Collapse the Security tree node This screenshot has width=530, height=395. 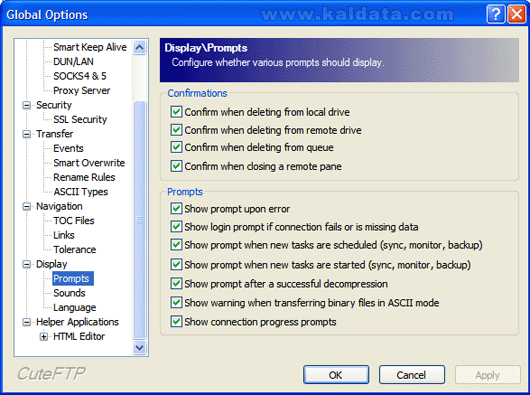[x=26, y=105]
